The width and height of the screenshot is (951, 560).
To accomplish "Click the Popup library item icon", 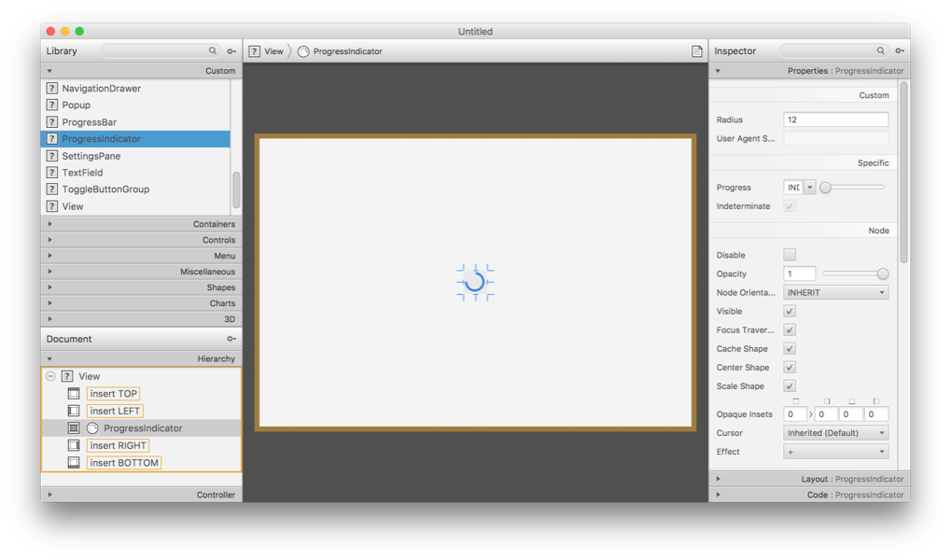I will (52, 105).
